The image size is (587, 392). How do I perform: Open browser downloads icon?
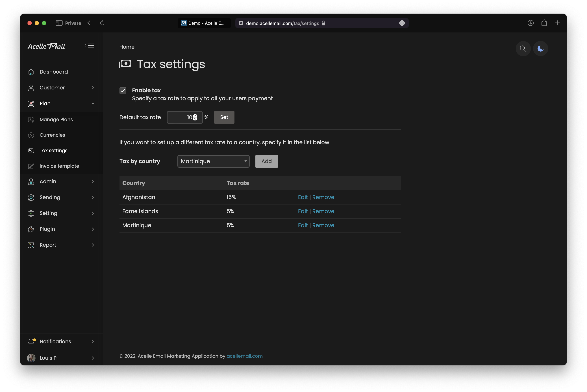pyautogui.click(x=531, y=23)
